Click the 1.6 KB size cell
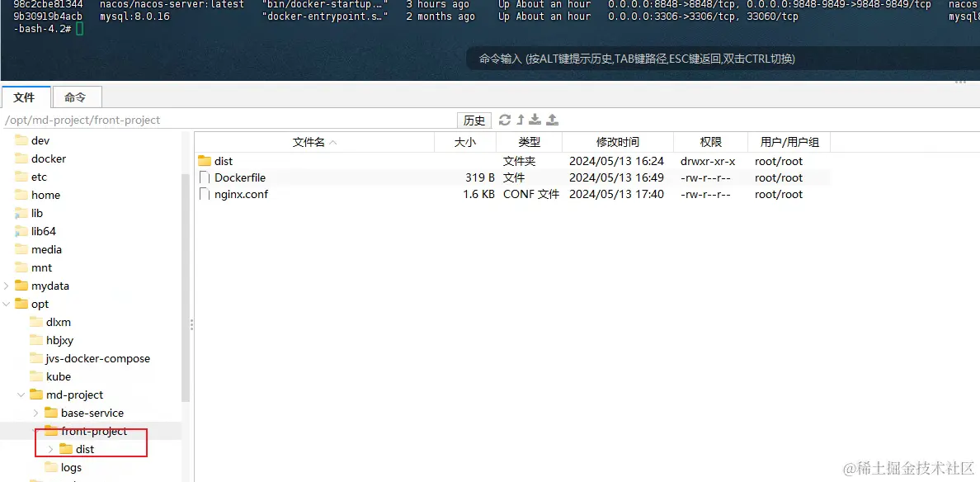The height and width of the screenshot is (482, 980). (478, 195)
